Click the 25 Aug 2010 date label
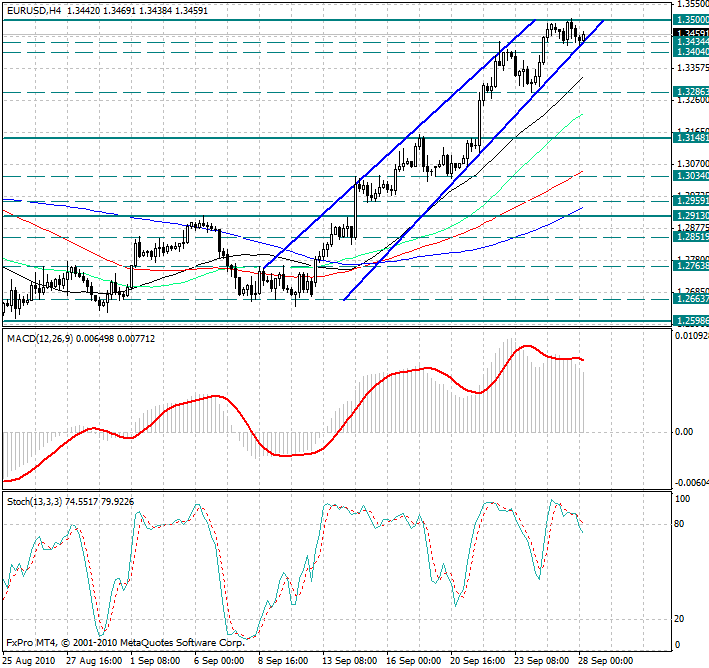709x668 pixels. click(28, 661)
